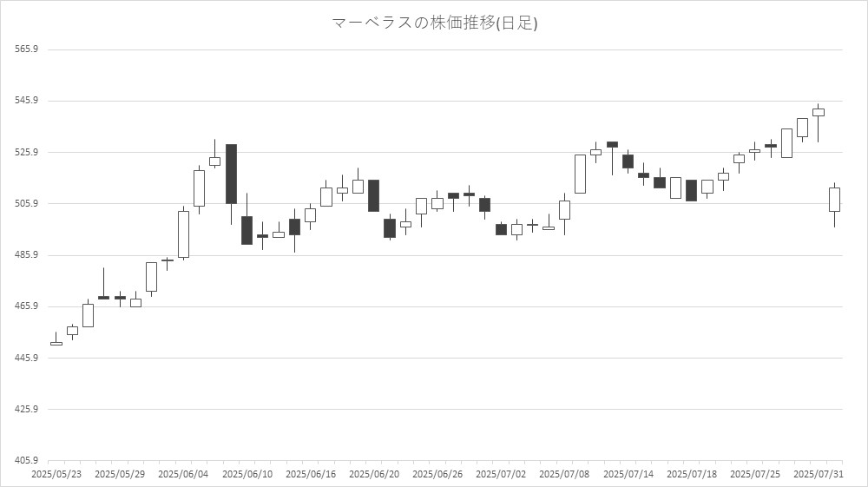Viewport: 868px width, 487px height.
Task: Click the 2025/06/26 date axis label
Action: coord(437,475)
